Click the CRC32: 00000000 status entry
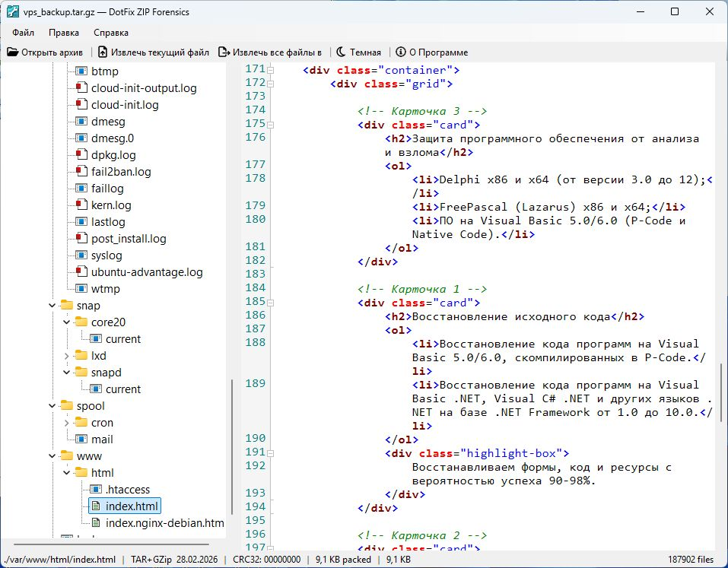728x568 pixels. tap(266, 559)
